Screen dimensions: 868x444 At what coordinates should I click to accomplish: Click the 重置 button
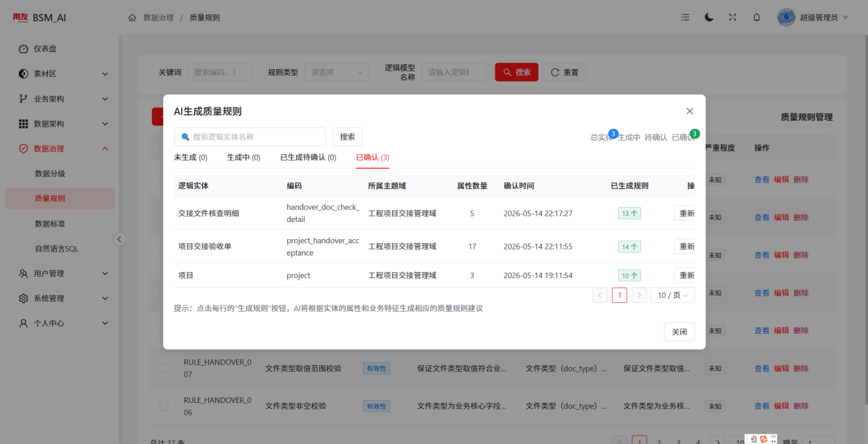click(x=565, y=72)
